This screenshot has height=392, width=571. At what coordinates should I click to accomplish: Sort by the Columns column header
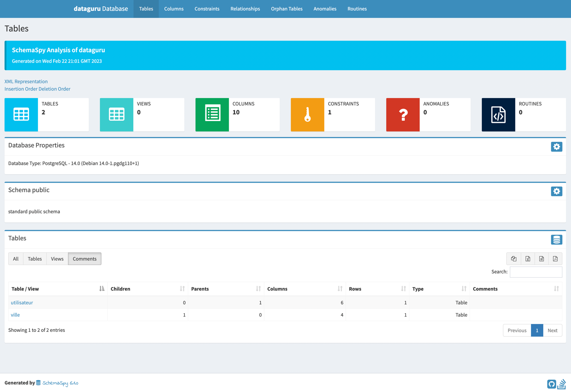[x=305, y=289]
